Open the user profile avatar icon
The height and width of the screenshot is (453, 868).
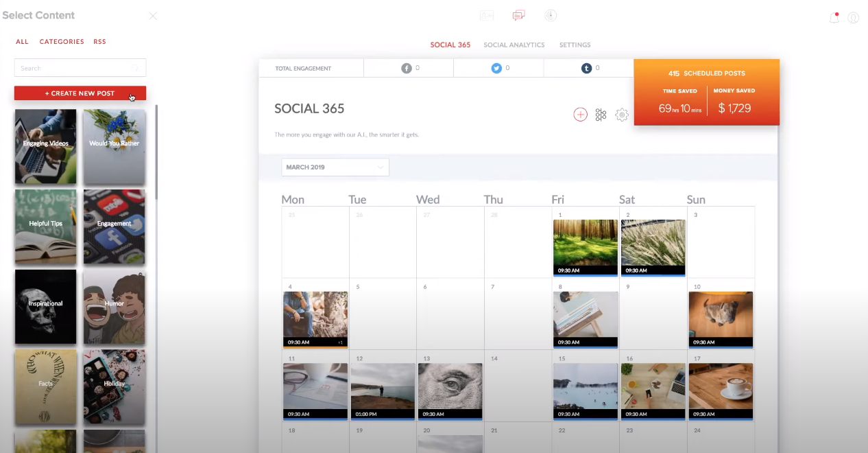click(x=854, y=18)
